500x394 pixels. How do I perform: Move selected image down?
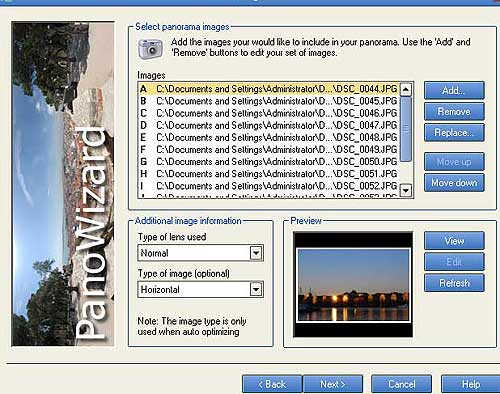454,183
